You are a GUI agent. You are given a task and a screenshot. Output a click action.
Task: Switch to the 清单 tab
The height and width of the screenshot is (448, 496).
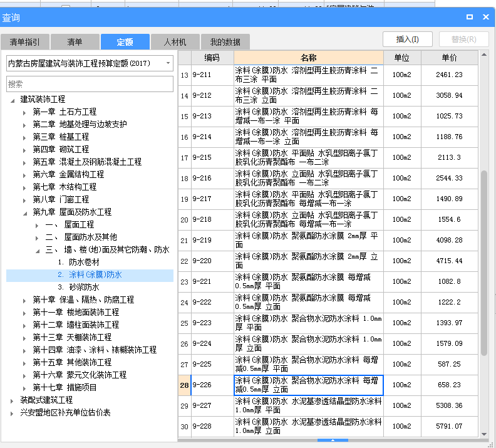click(x=75, y=42)
